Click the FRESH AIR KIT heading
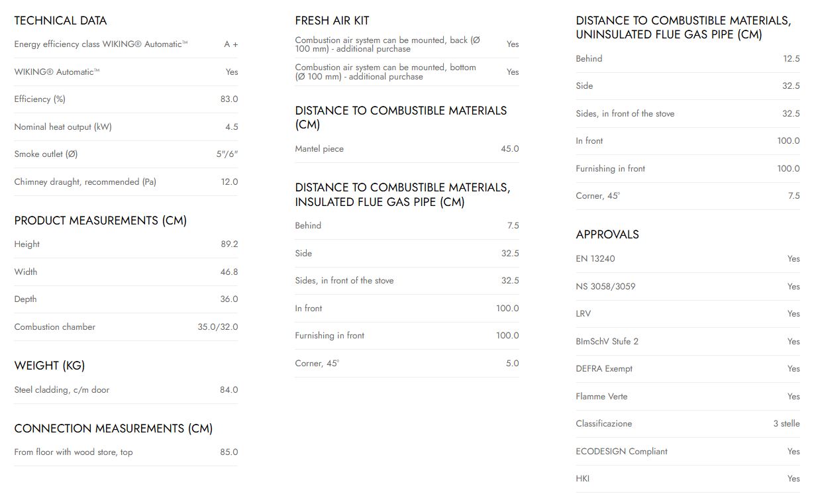Screen dimensions: 814x504 point(332,21)
